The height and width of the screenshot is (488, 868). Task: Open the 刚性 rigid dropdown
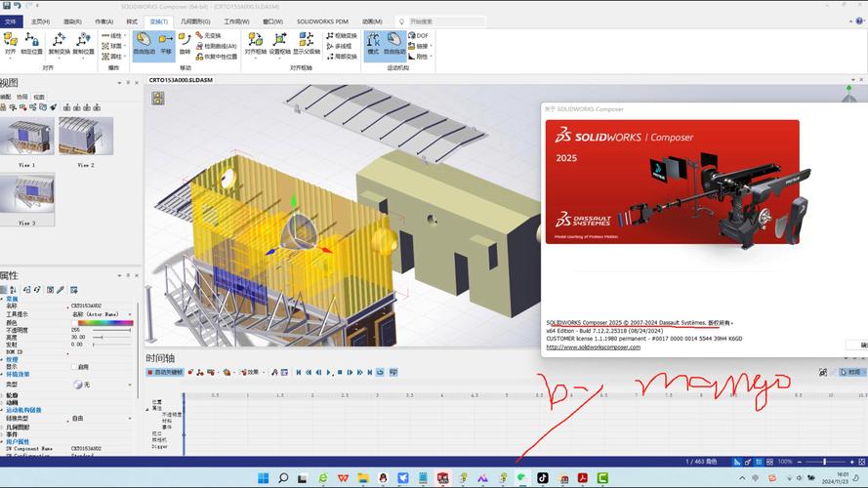pos(421,57)
